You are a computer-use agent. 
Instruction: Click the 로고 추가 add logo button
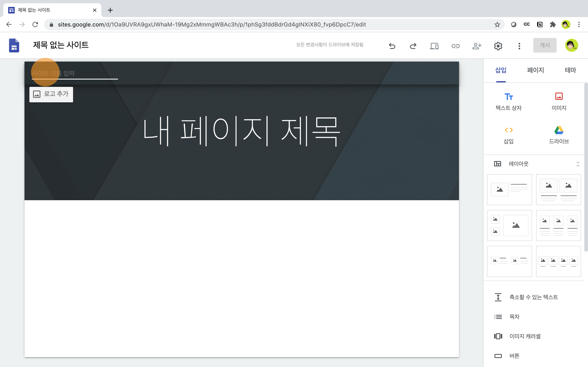[51, 94]
